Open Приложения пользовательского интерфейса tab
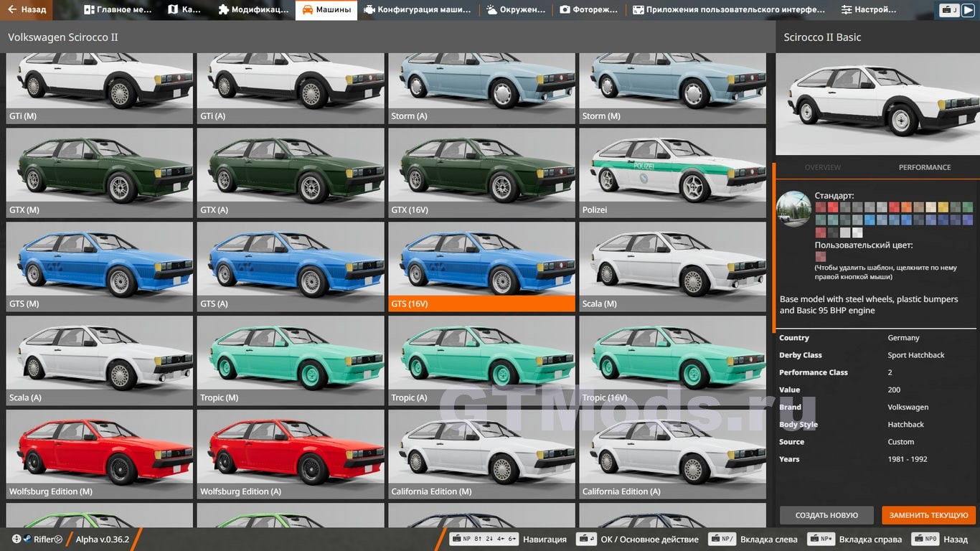 pyautogui.click(x=729, y=10)
